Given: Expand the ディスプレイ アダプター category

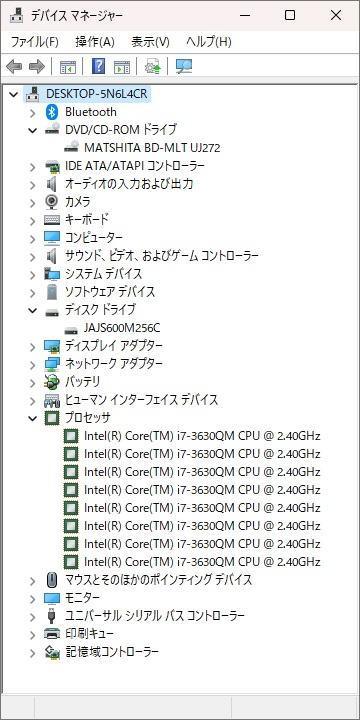Looking at the screenshot, I should point(32,346).
